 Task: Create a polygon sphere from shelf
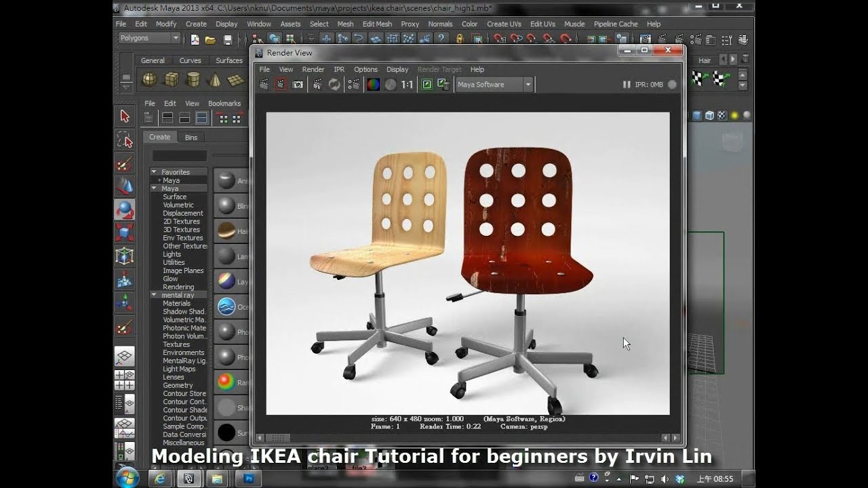[x=149, y=80]
